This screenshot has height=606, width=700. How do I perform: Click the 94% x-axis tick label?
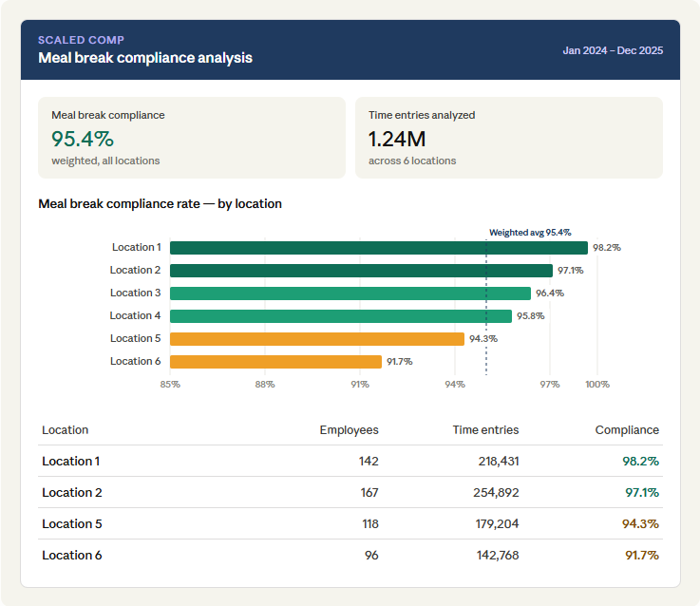(455, 384)
